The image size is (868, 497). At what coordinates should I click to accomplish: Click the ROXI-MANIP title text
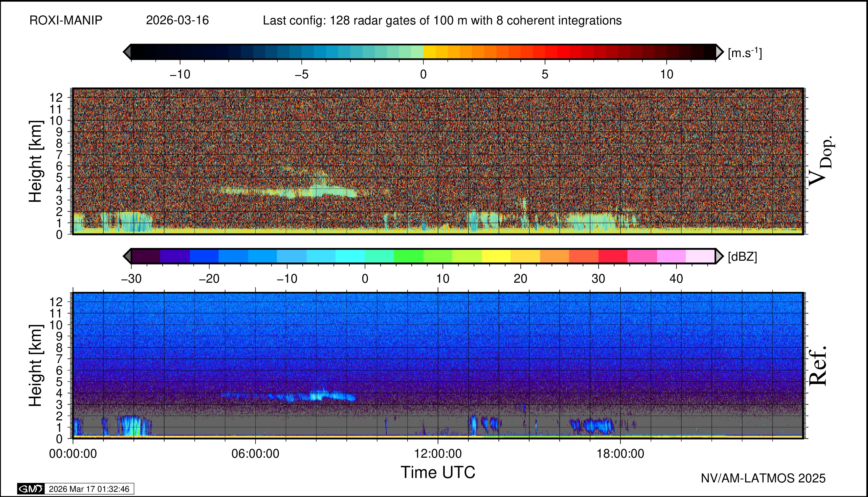[x=66, y=21]
